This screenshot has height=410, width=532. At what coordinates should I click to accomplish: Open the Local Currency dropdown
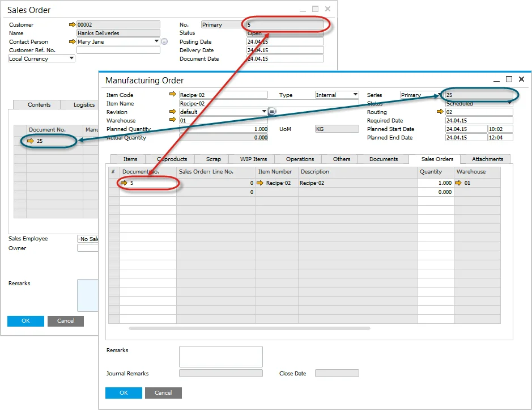(71, 58)
